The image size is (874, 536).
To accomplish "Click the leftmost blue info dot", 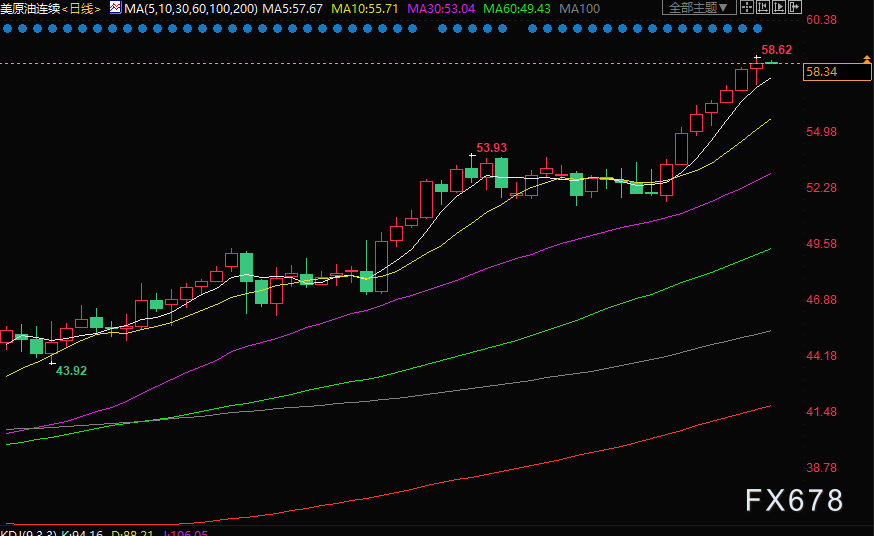I will tap(7, 28).
